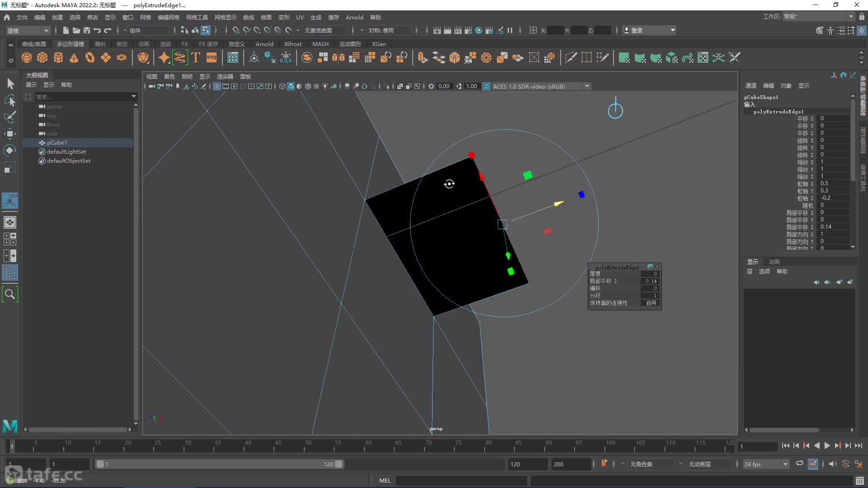The height and width of the screenshot is (488, 868).
Task: Create a polygon torus from the shelf
Action: click(x=90, y=58)
